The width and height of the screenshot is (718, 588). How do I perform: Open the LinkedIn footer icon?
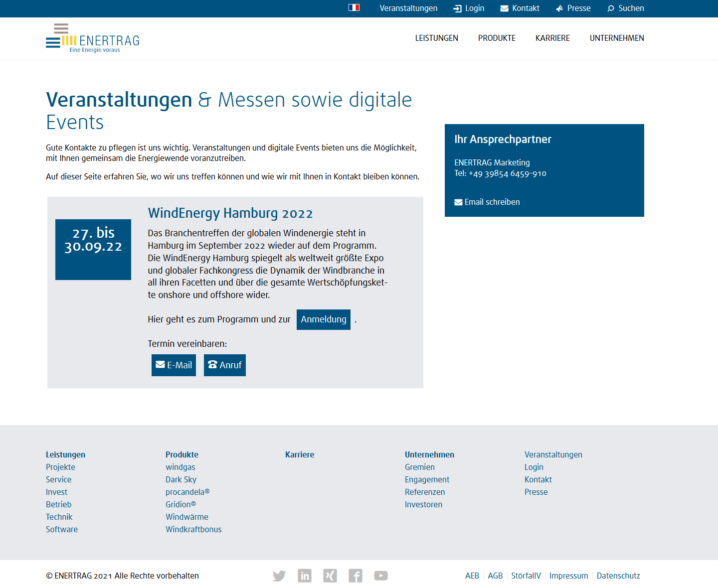pos(305,576)
